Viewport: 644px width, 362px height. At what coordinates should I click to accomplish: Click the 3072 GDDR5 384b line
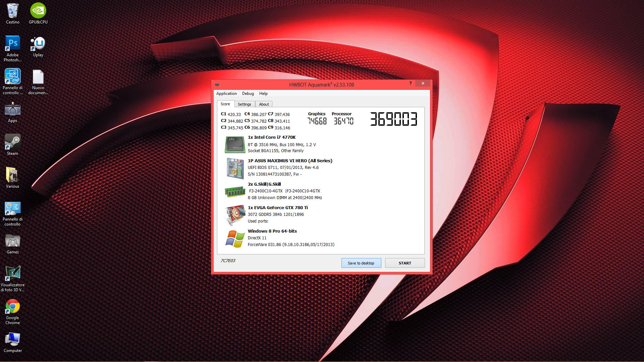point(276,215)
